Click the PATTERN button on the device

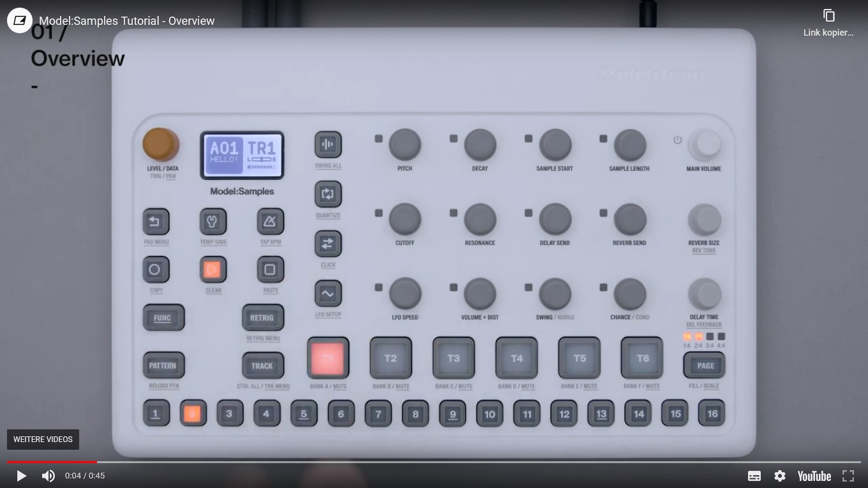coord(163,366)
